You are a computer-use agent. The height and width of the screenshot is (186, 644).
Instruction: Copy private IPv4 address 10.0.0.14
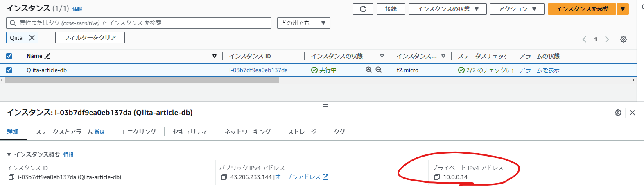pos(436,177)
